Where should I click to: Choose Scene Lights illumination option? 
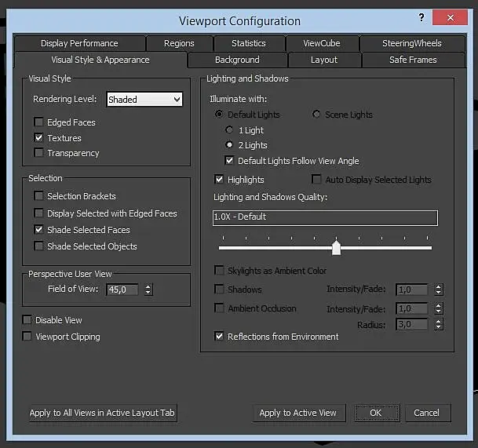(317, 115)
